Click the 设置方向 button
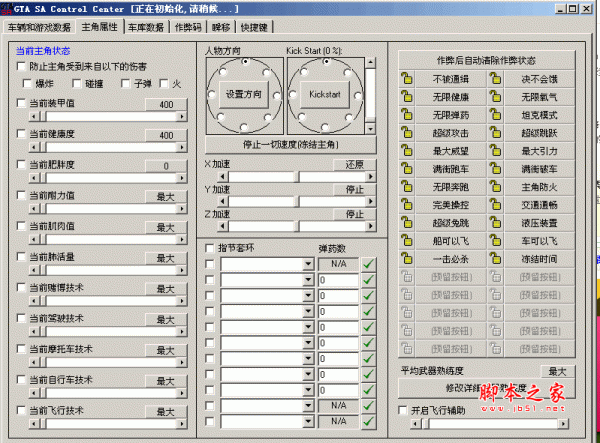 (x=244, y=94)
